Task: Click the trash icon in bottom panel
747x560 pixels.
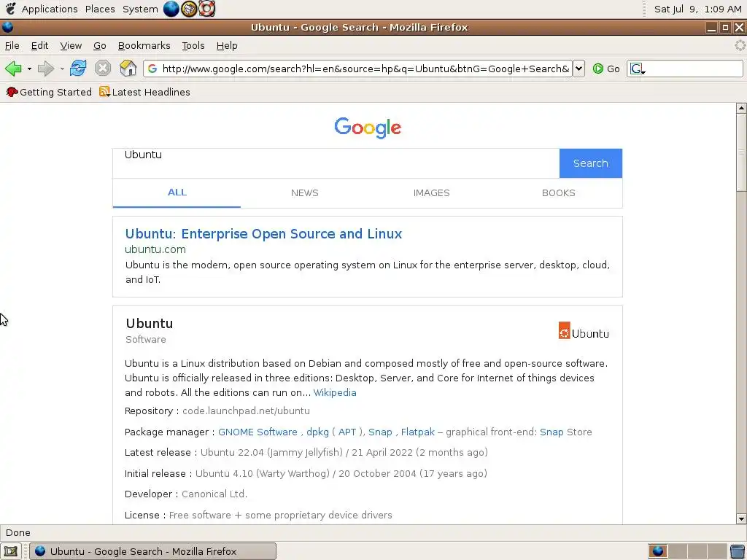Action: click(738, 551)
